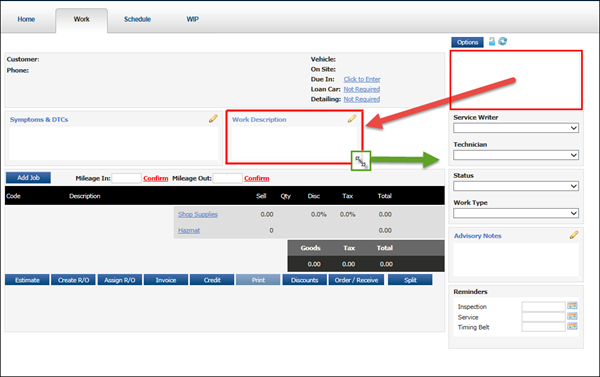This screenshot has width=600, height=377.
Task: Edit Symptoms & DTCs with pencil icon
Action: pyautogui.click(x=213, y=119)
